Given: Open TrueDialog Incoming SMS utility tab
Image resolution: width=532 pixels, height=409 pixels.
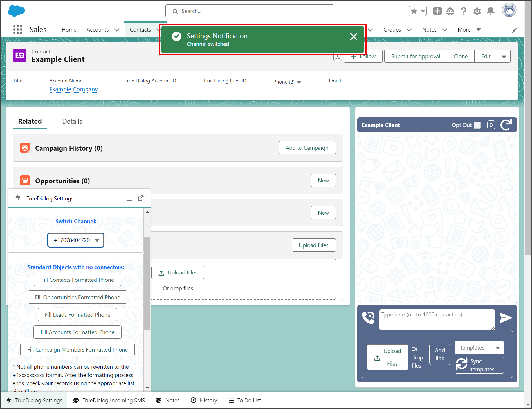Looking at the screenshot, I should pos(109,400).
